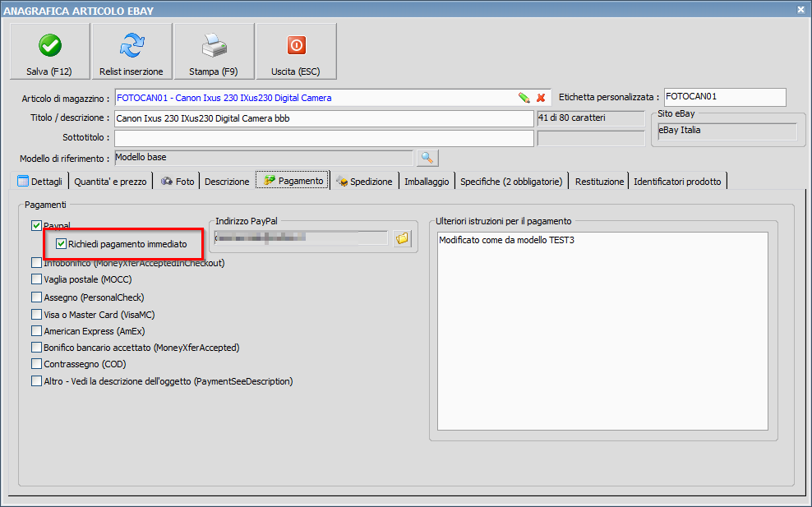This screenshot has height=507, width=812.
Task: Click the '41 di 80 caratteri' counter
Action: tap(590, 118)
